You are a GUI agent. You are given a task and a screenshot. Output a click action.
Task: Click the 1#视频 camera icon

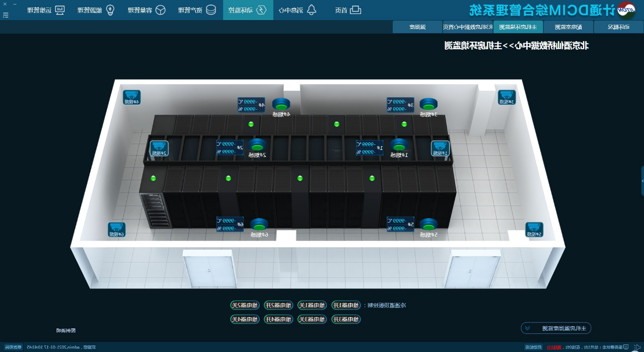[x=440, y=148]
